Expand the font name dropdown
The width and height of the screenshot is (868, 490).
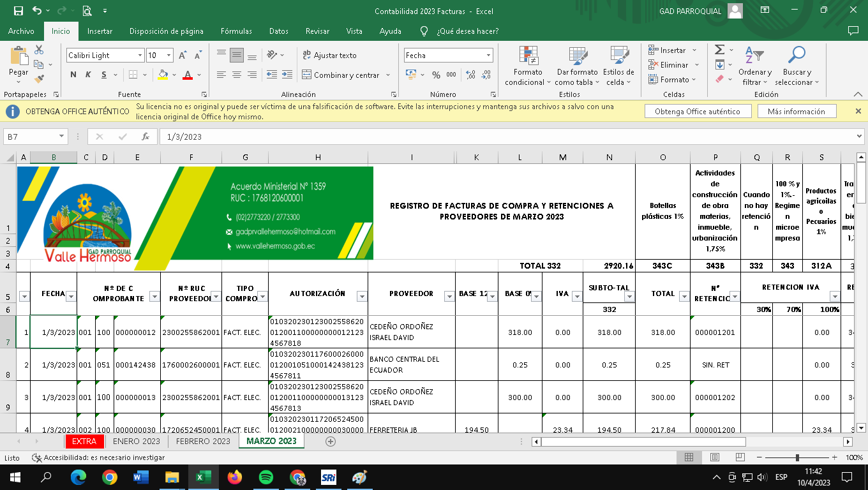tap(140, 56)
